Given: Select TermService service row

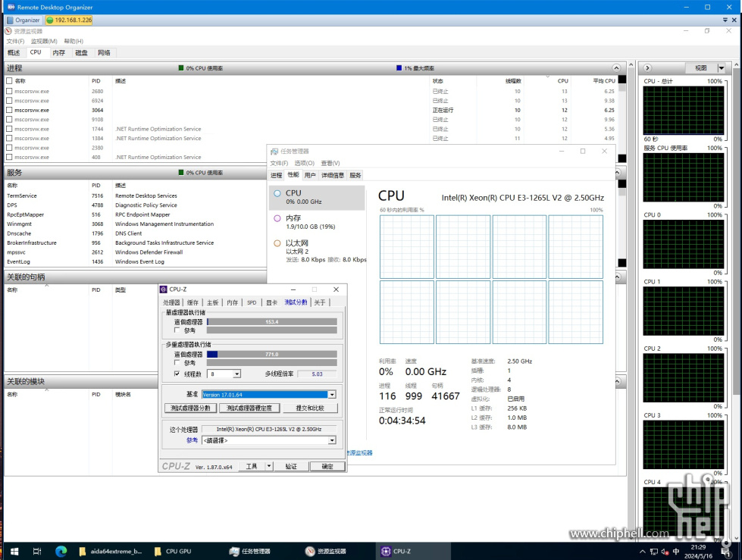Looking at the screenshot, I should pyautogui.click(x=135, y=196).
